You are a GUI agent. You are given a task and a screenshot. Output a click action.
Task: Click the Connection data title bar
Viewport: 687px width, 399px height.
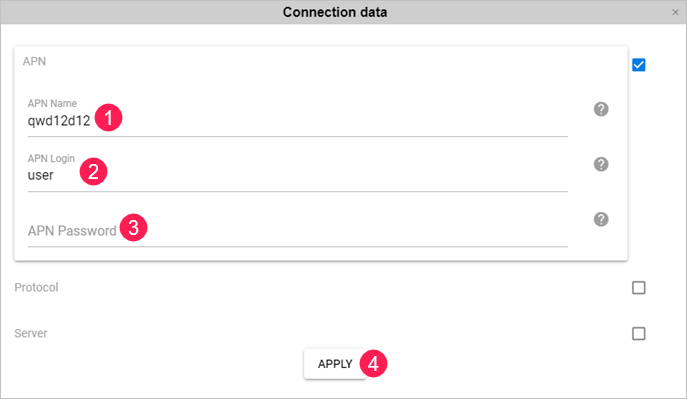pyautogui.click(x=335, y=12)
